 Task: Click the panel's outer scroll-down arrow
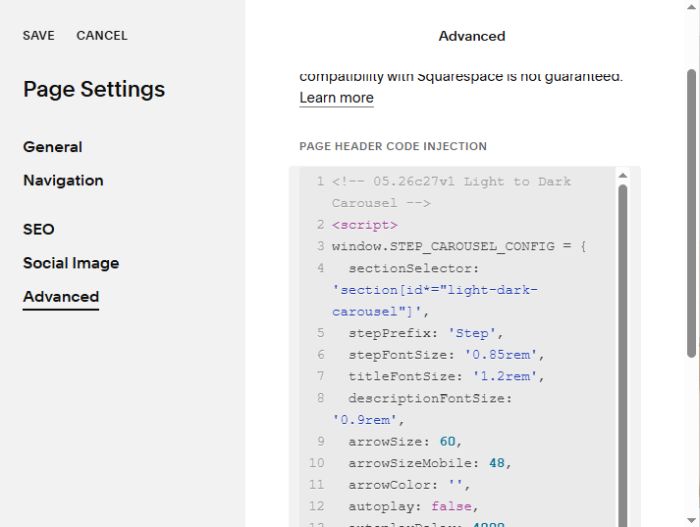tap(691, 520)
